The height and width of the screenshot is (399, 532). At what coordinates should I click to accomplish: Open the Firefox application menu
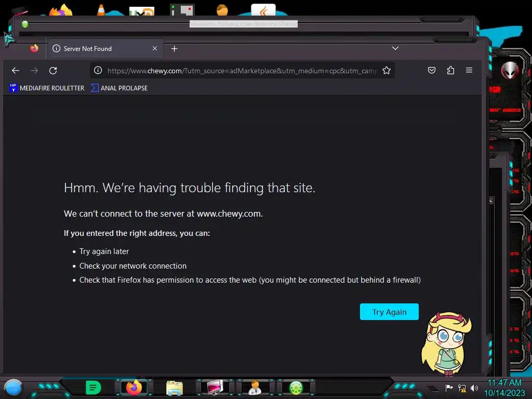coord(469,70)
